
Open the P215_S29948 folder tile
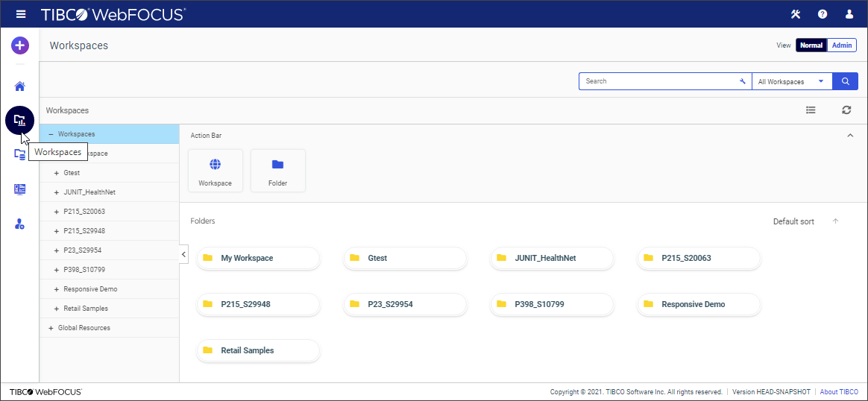(x=259, y=304)
